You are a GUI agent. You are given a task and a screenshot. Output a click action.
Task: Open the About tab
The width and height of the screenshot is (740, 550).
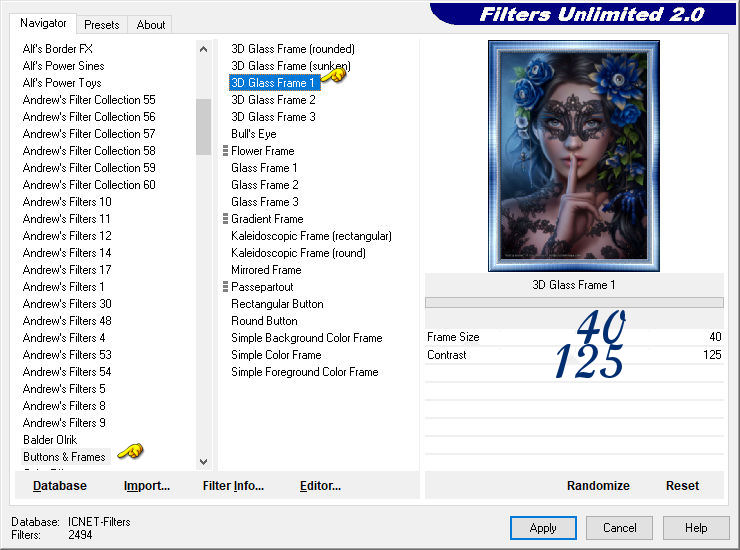click(x=151, y=25)
